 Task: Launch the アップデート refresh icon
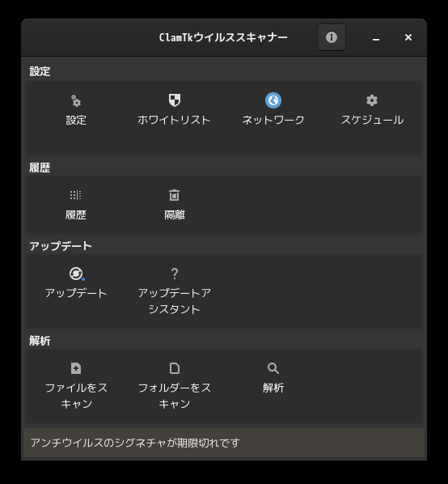pos(77,274)
